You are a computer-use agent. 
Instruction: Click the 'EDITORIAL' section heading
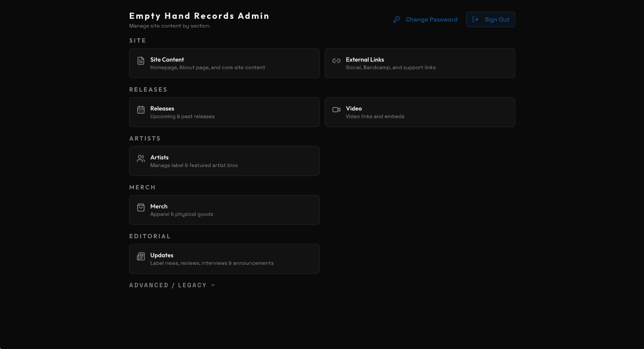[x=150, y=236]
